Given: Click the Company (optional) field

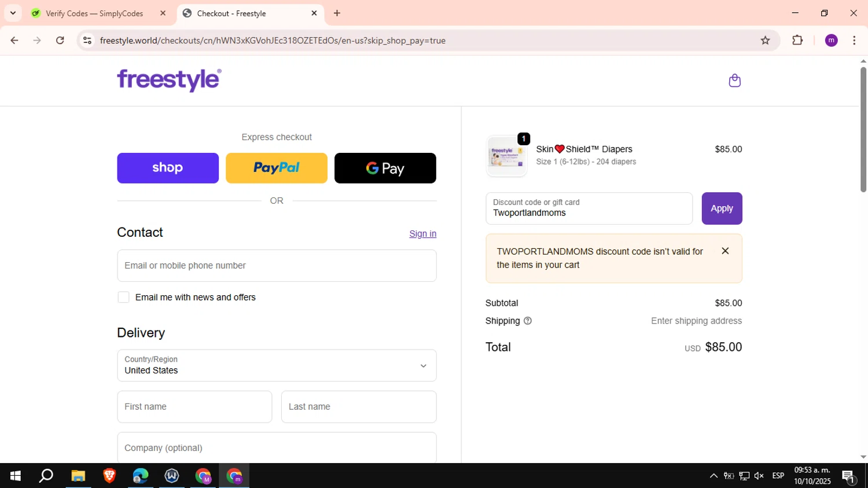Looking at the screenshot, I should (x=277, y=447).
